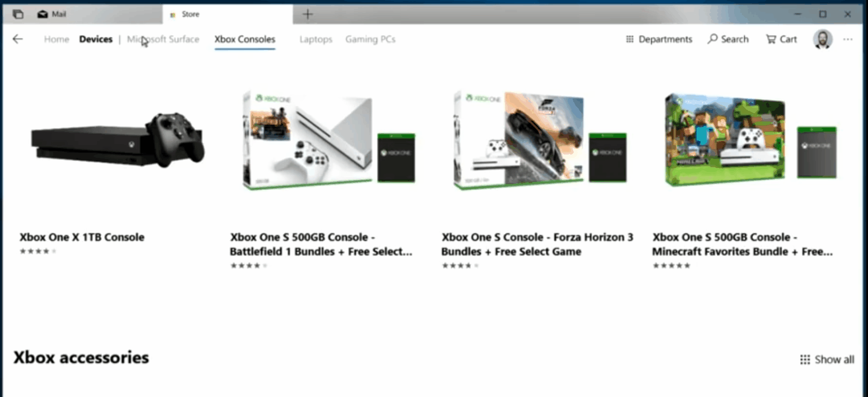
Task: Click star rating under Minecraft Favorites bundle
Action: point(671,266)
